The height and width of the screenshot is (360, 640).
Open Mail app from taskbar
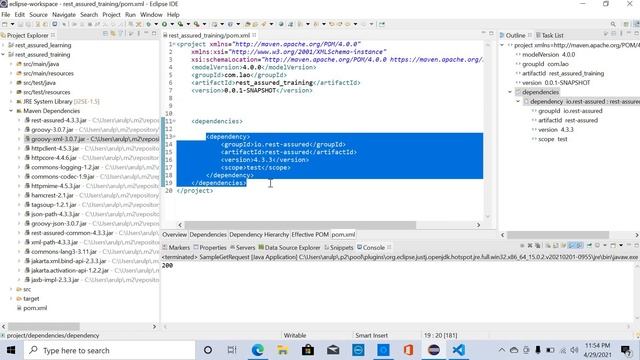(x=333, y=350)
